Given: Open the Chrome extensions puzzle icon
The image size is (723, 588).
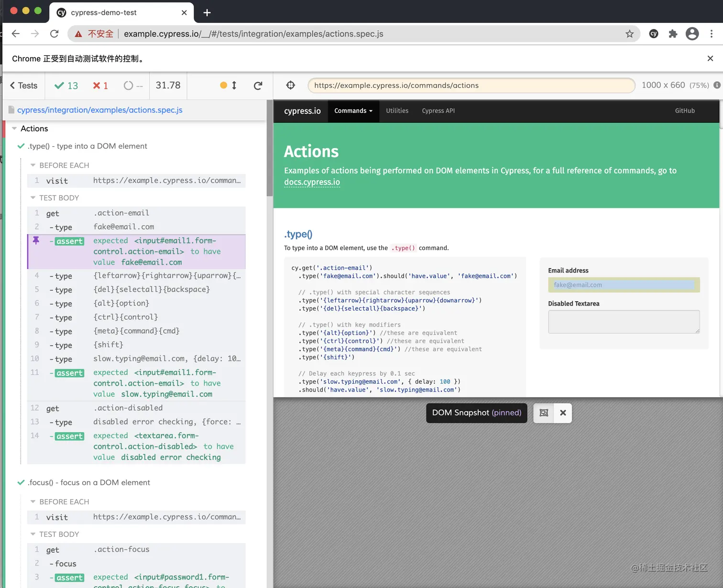Looking at the screenshot, I should pos(673,33).
